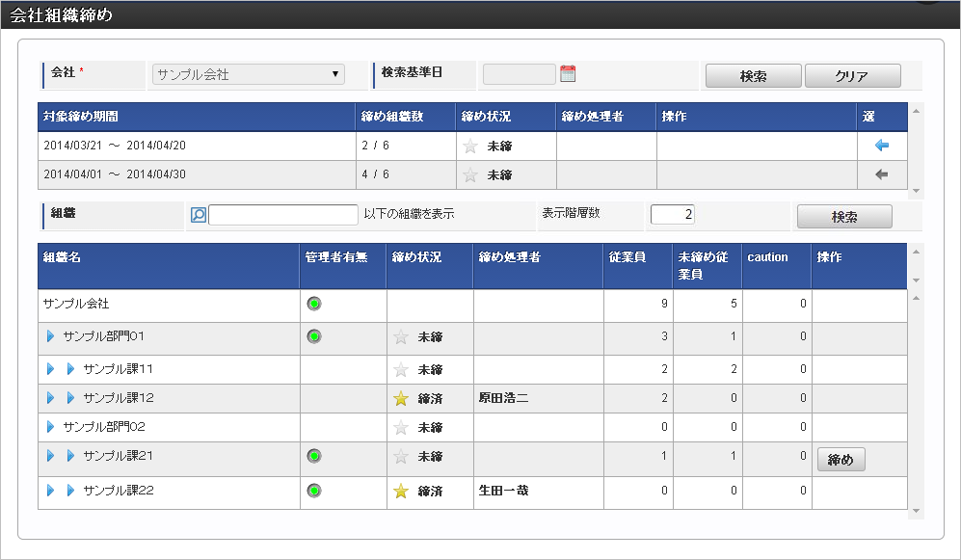This screenshot has width=961, height=560.
Task: Click the 締め button for サンプル課21
Action: (841, 460)
